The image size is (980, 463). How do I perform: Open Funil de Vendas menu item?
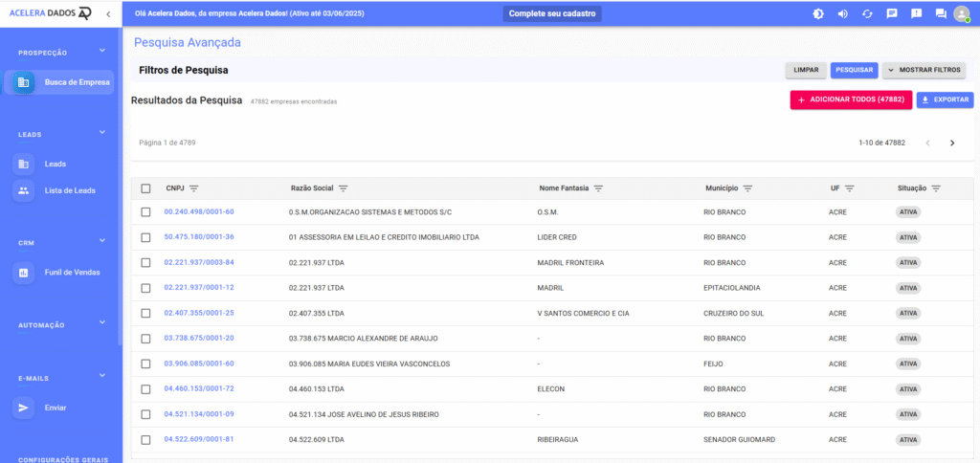pyautogui.click(x=72, y=273)
